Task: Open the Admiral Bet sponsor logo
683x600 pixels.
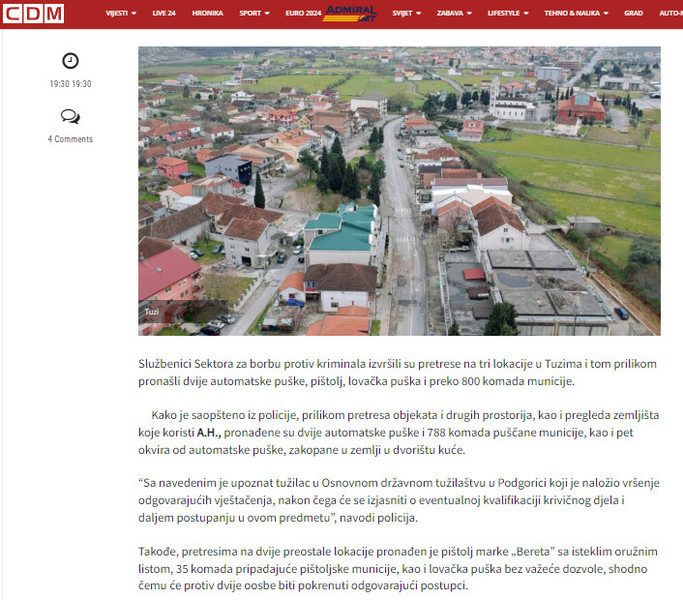Action: [x=351, y=14]
